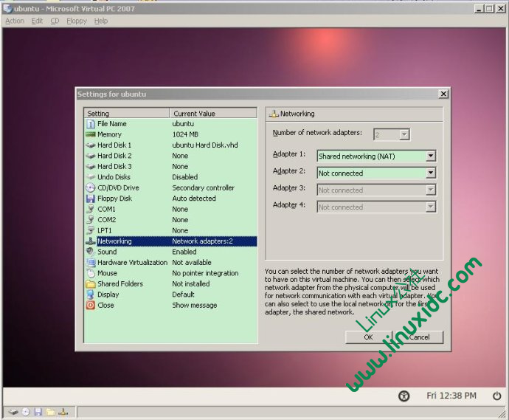This screenshot has width=509, height=420.
Task: Click the COM2 port icon
Action: [x=91, y=220]
